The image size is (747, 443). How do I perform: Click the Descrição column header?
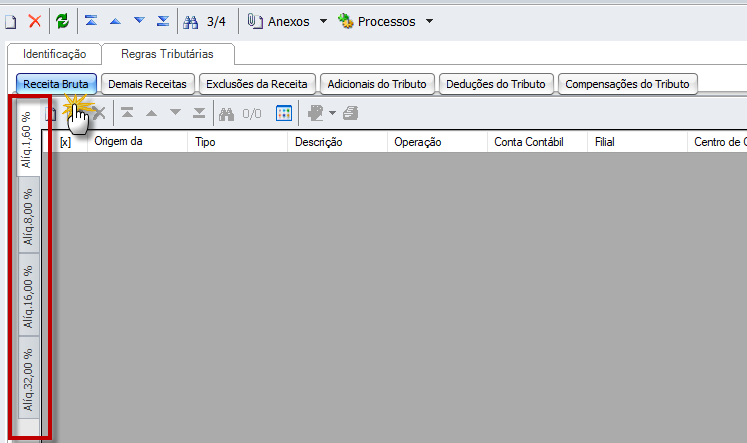tap(338, 142)
